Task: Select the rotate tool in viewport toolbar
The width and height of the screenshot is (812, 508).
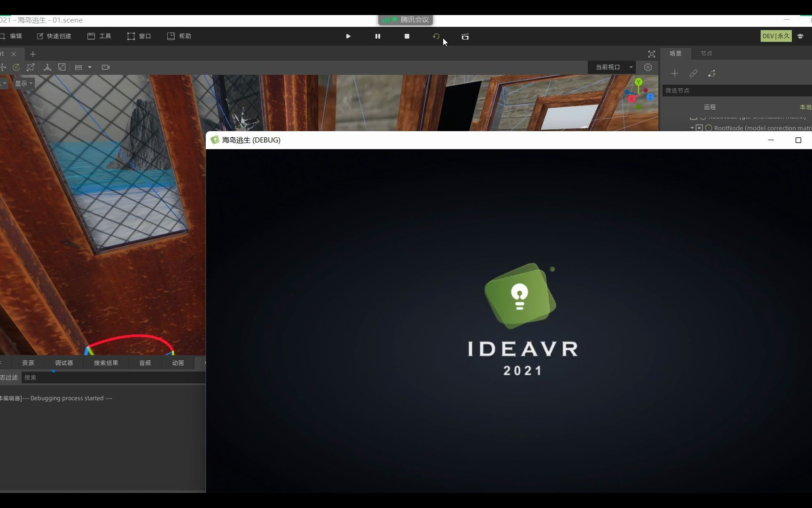Action: click(x=16, y=67)
